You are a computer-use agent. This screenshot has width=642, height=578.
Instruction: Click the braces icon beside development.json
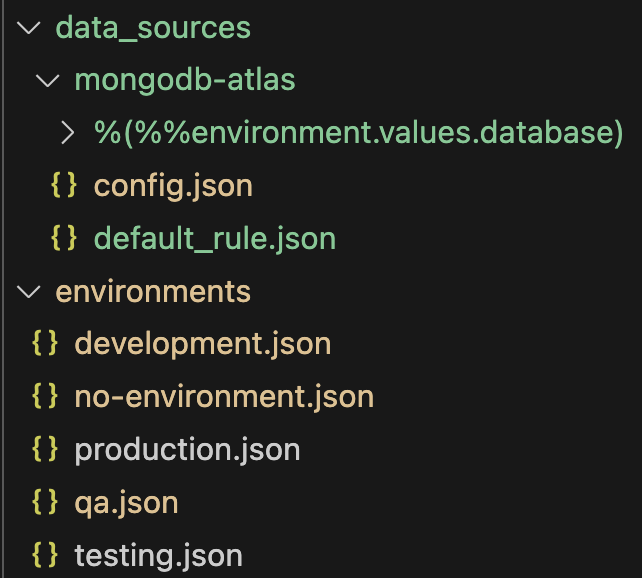(x=45, y=344)
